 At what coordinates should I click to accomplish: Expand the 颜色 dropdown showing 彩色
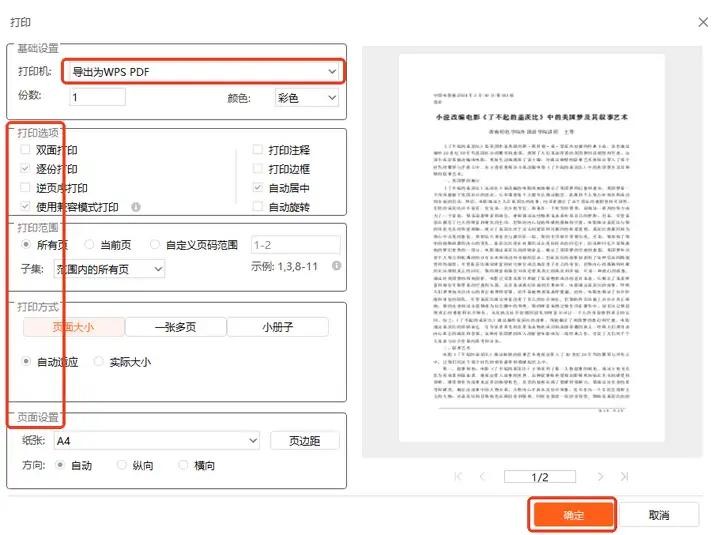coord(306,98)
